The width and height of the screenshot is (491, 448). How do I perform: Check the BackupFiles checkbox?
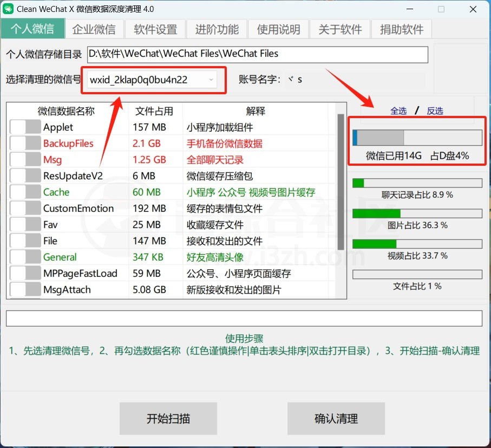click(x=24, y=143)
